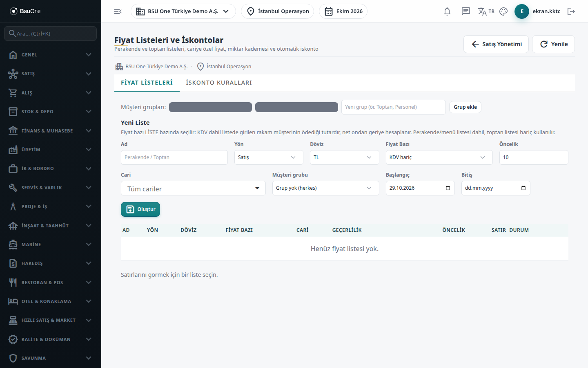This screenshot has width=588, height=368.
Task: Open the BSU One Türkiye Demo company selector
Action: coord(183,11)
